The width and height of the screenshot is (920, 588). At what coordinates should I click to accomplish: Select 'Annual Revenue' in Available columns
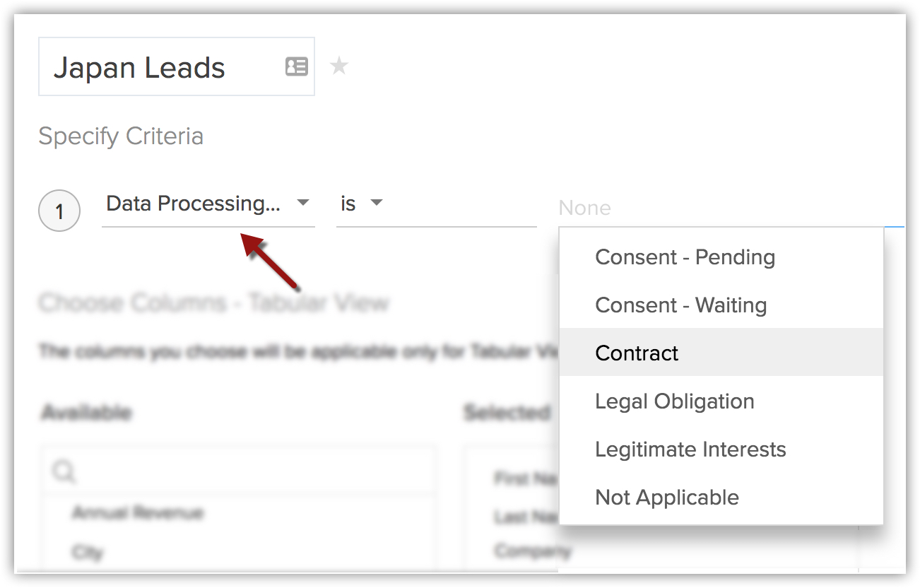[138, 513]
